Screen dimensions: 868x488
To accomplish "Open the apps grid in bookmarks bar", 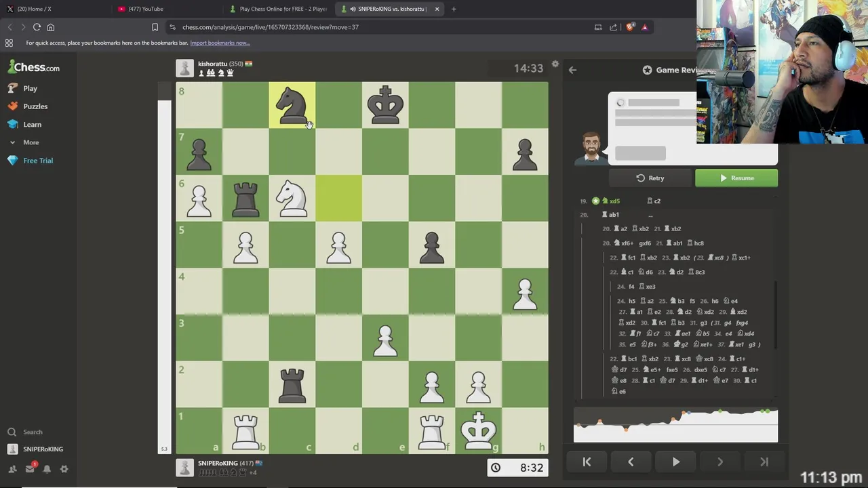I will (9, 43).
